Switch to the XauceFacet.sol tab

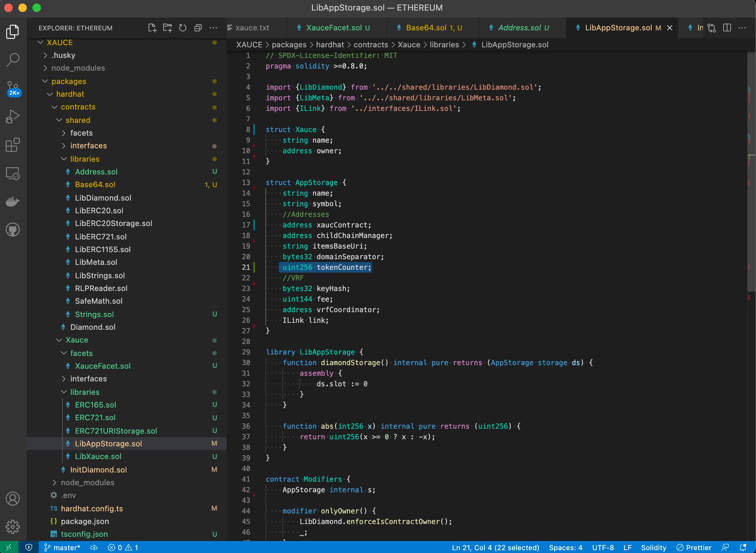click(x=336, y=28)
